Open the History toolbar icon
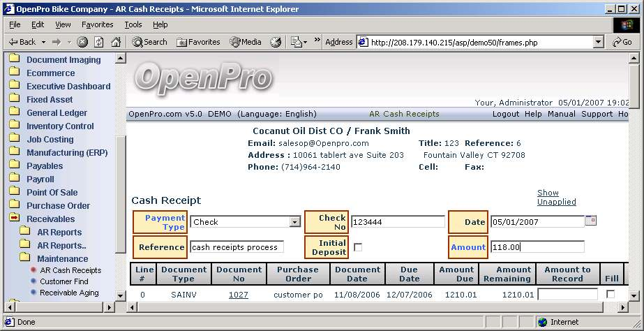This screenshot has height=331, width=644. [276, 42]
